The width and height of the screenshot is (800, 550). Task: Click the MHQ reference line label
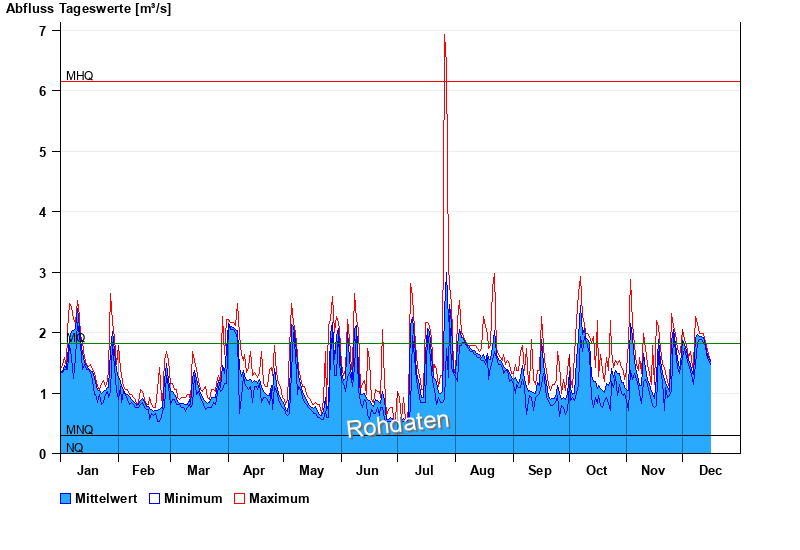(80, 76)
